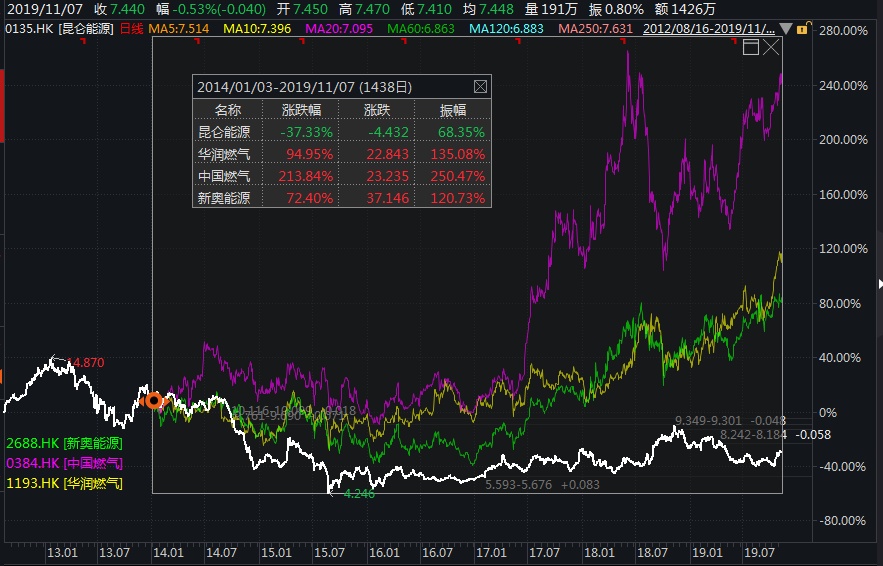Select the 2688.HK [新奥能源] legend entry
The height and width of the screenshot is (566, 883).
64,443
